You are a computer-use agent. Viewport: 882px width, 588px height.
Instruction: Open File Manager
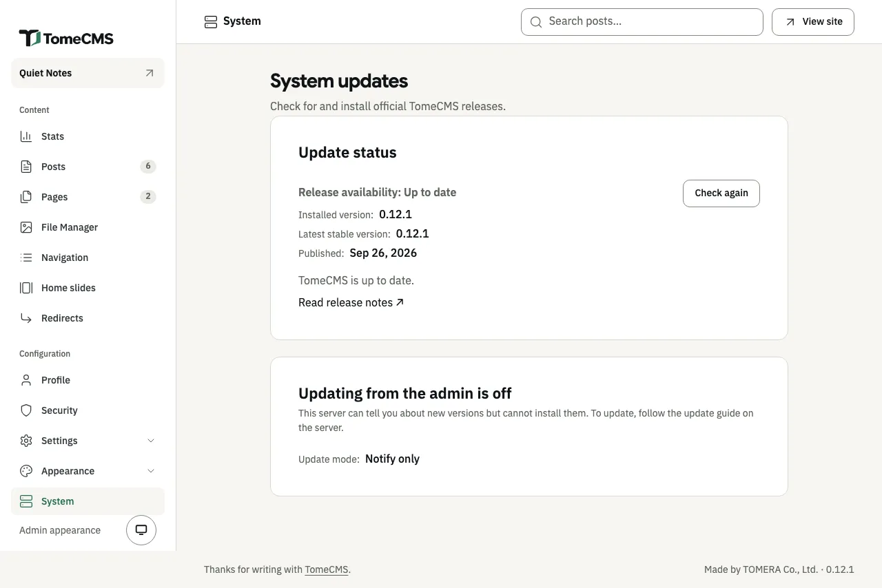tap(88, 227)
